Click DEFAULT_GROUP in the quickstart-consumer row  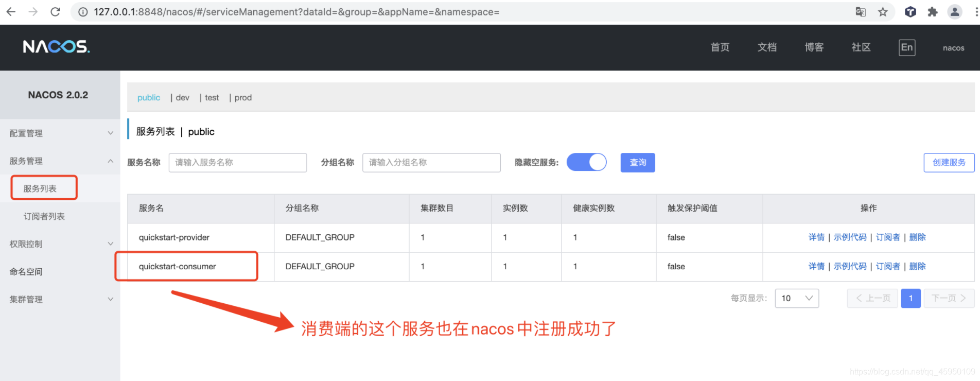tap(320, 266)
